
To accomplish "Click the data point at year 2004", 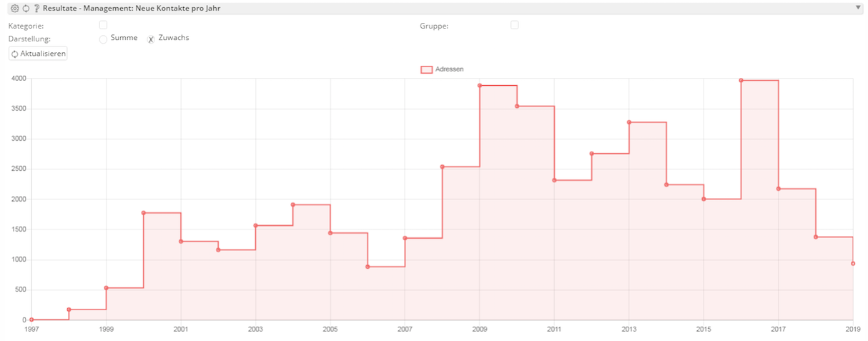I will point(293,204).
